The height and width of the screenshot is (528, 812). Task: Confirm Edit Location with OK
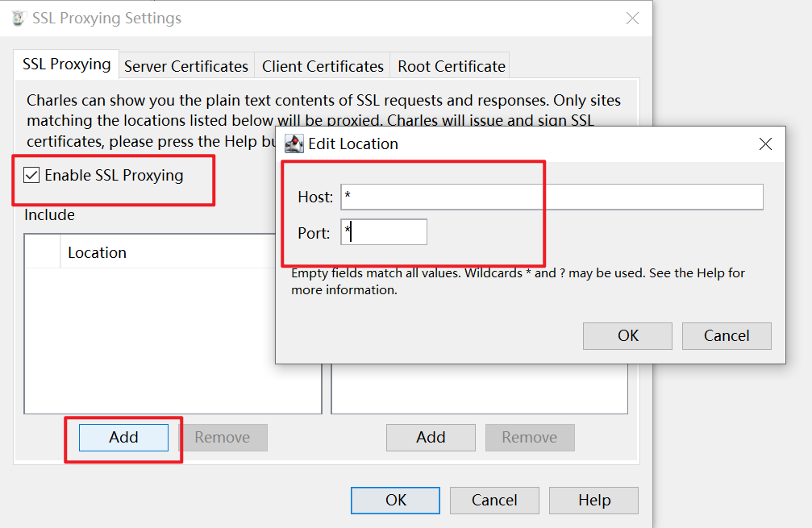click(x=627, y=336)
